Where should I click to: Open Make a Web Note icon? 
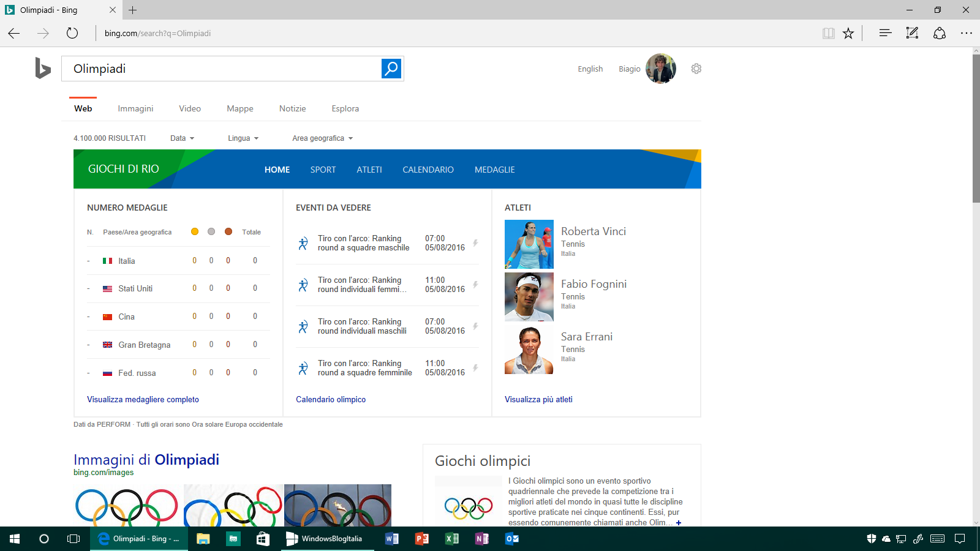click(x=912, y=33)
